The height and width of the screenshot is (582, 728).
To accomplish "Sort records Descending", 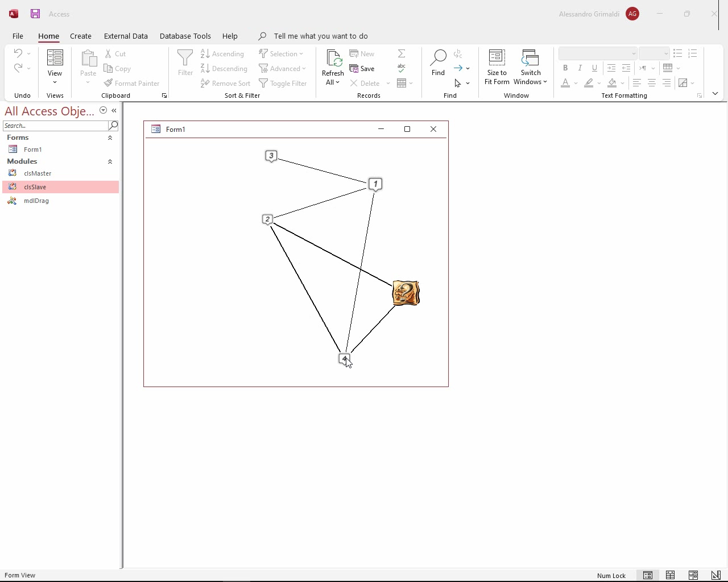I will (x=224, y=68).
